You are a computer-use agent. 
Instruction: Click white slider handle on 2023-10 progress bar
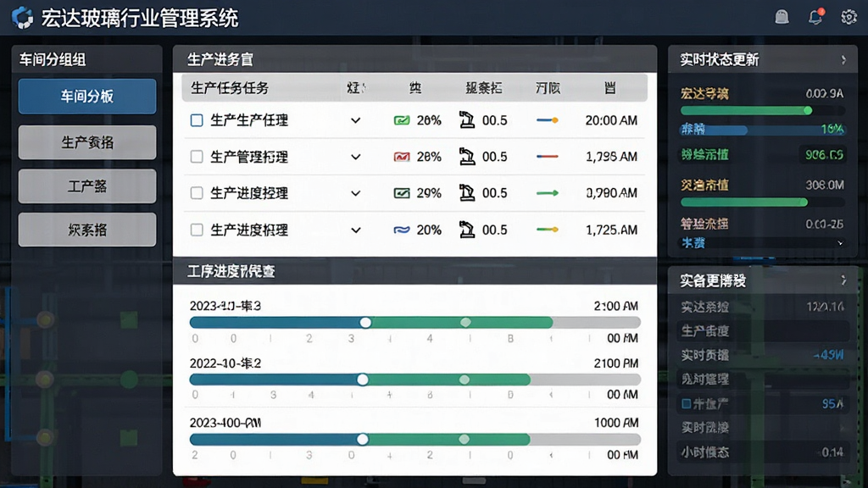click(365, 323)
